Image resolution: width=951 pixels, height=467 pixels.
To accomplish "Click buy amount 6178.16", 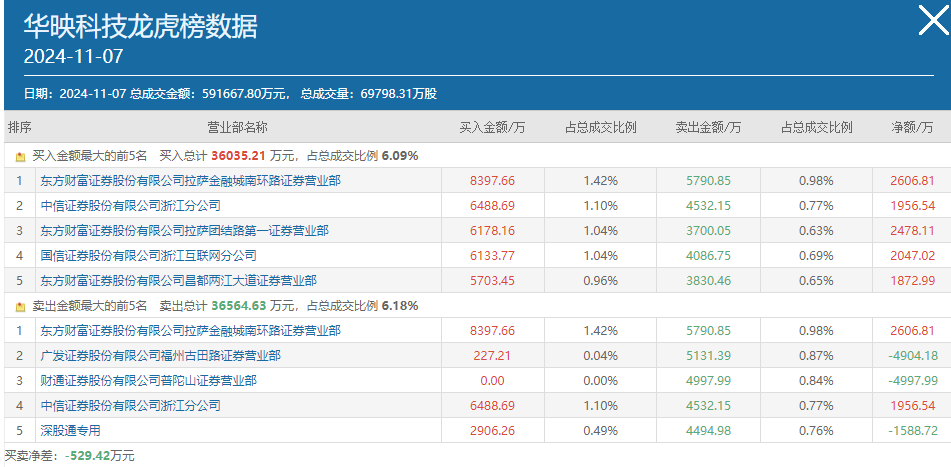I will coord(492,230).
